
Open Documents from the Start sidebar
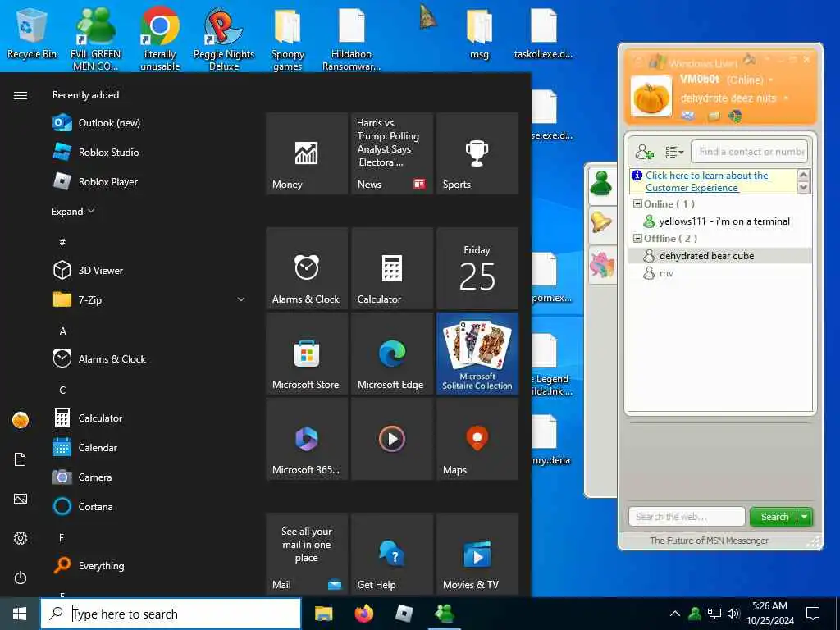21,459
